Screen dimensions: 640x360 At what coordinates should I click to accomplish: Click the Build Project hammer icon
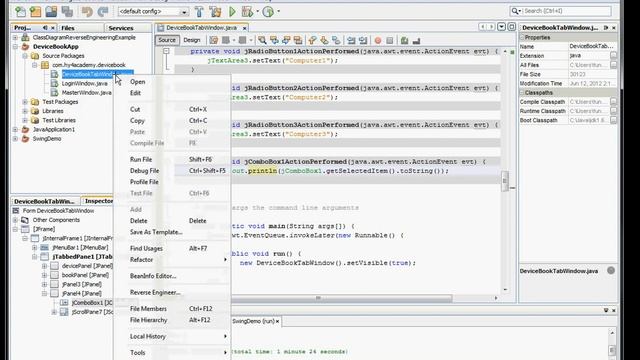coord(199,12)
